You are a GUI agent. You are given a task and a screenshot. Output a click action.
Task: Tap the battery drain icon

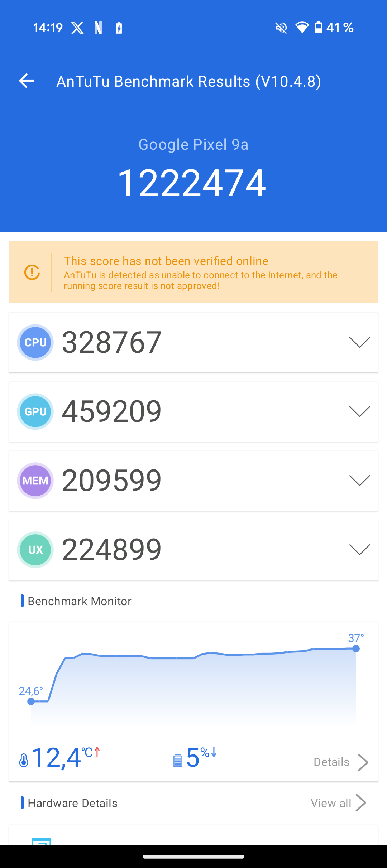[x=178, y=760]
